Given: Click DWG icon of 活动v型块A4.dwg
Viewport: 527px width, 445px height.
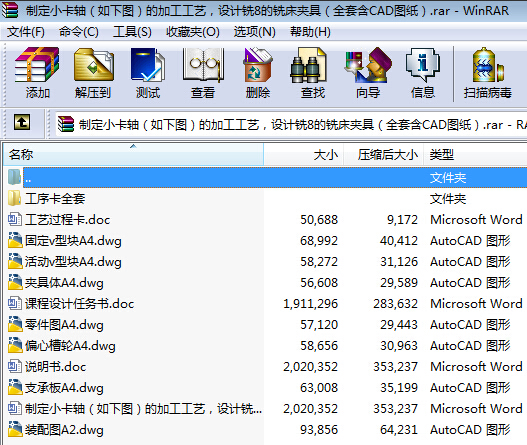Looking at the screenshot, I should (x=15, y=261).
